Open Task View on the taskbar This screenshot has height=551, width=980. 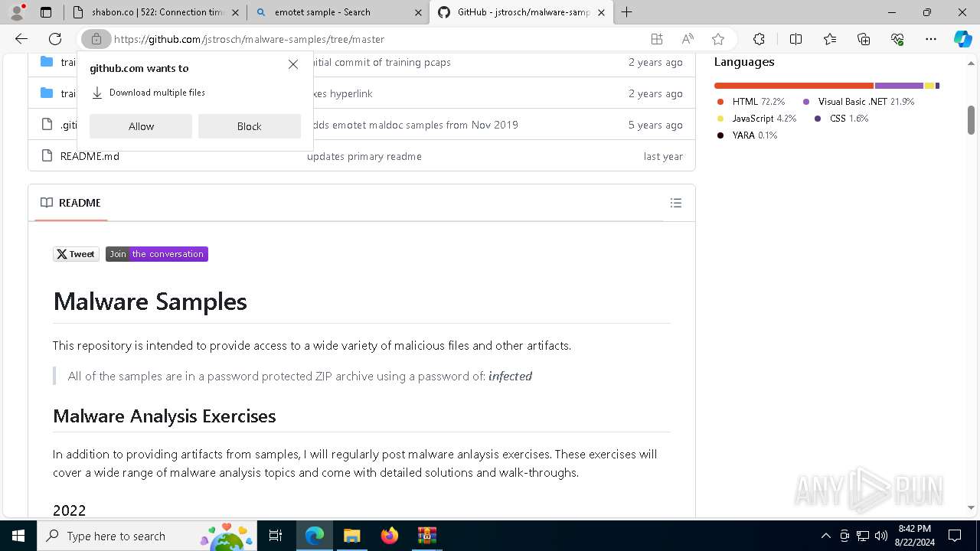coord(276,536)
